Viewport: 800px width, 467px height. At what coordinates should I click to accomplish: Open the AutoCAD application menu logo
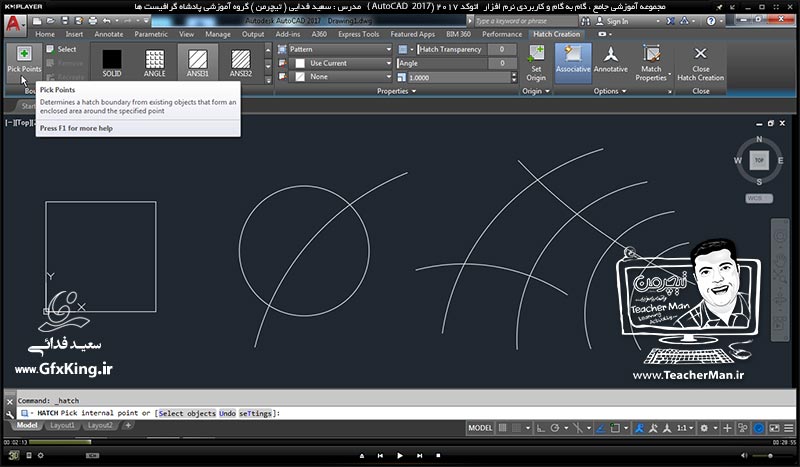(x=14, y=24)
